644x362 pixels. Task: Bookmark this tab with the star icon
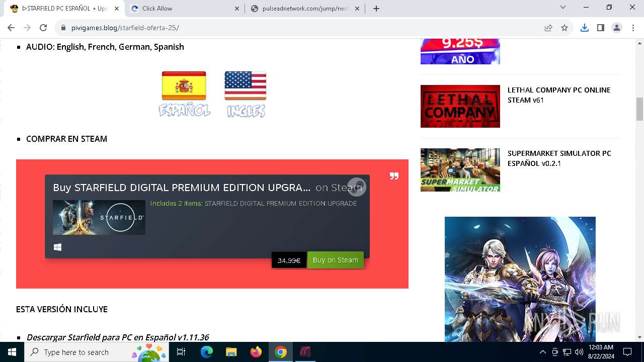coord(565,28)
